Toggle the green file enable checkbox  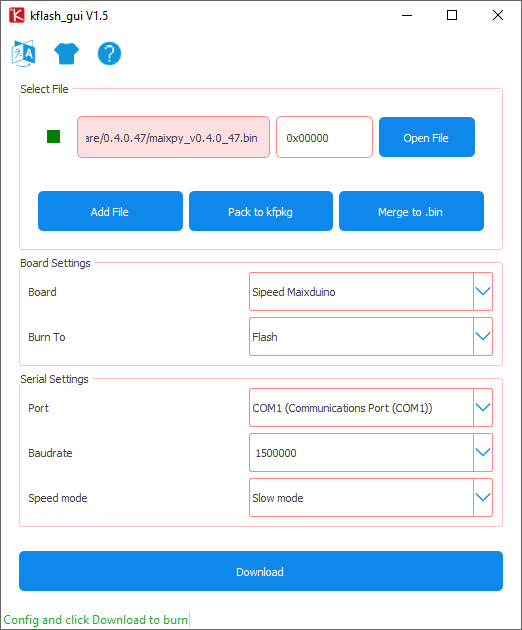pos(53,137)
